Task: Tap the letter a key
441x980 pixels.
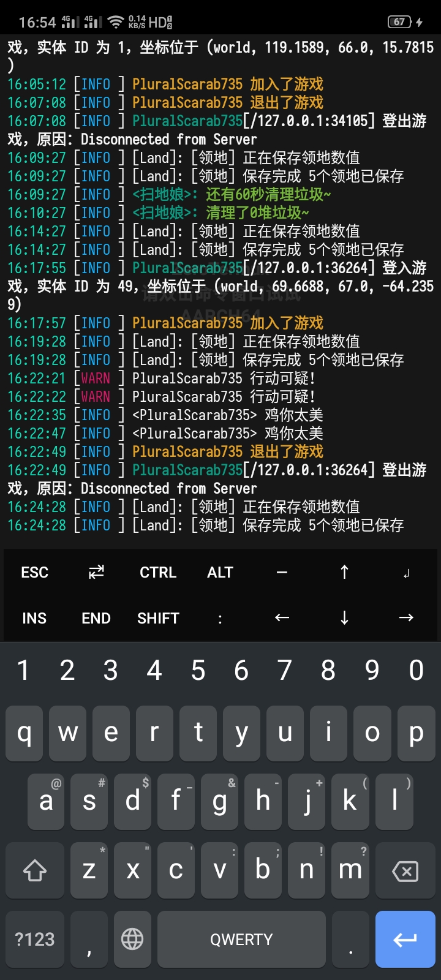Action: point(46,802)
